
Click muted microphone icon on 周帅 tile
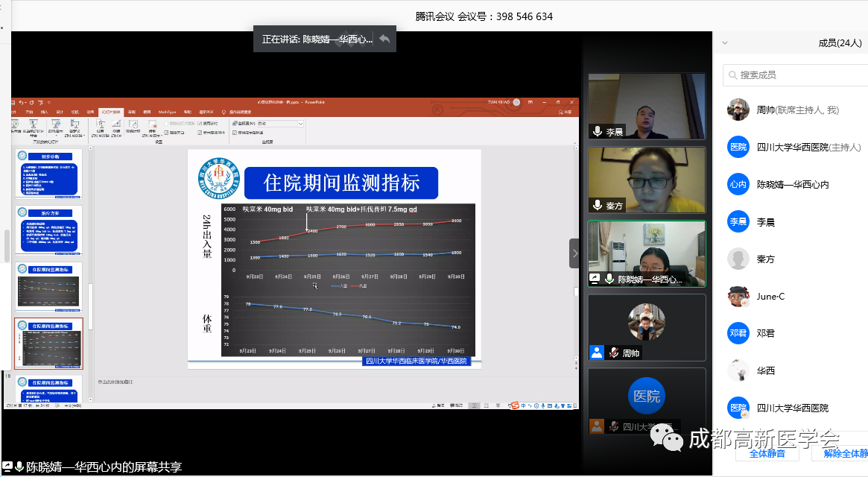click(613, 353)
